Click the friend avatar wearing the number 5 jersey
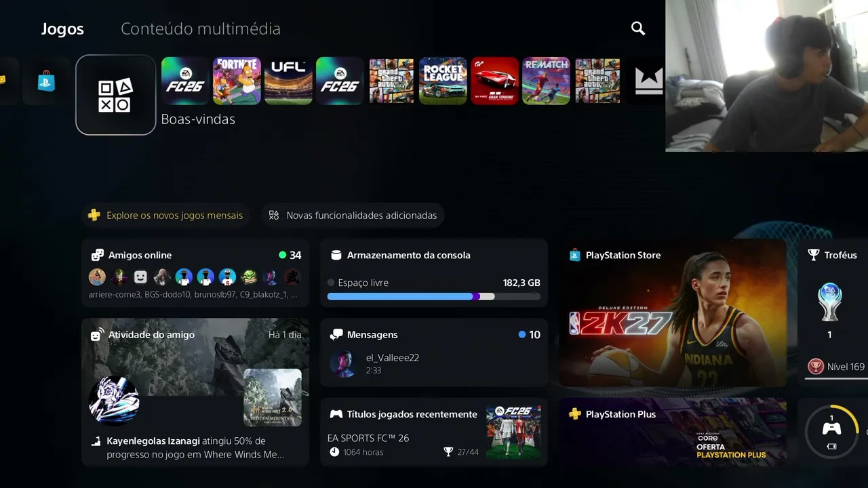Screen dimensions: 868x488 (227, 277)
